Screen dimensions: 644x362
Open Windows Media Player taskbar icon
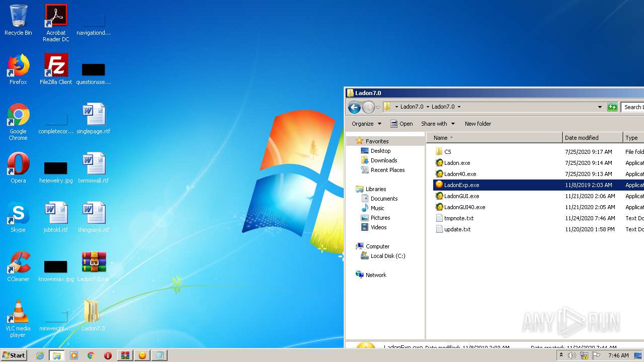pos(74,355)
